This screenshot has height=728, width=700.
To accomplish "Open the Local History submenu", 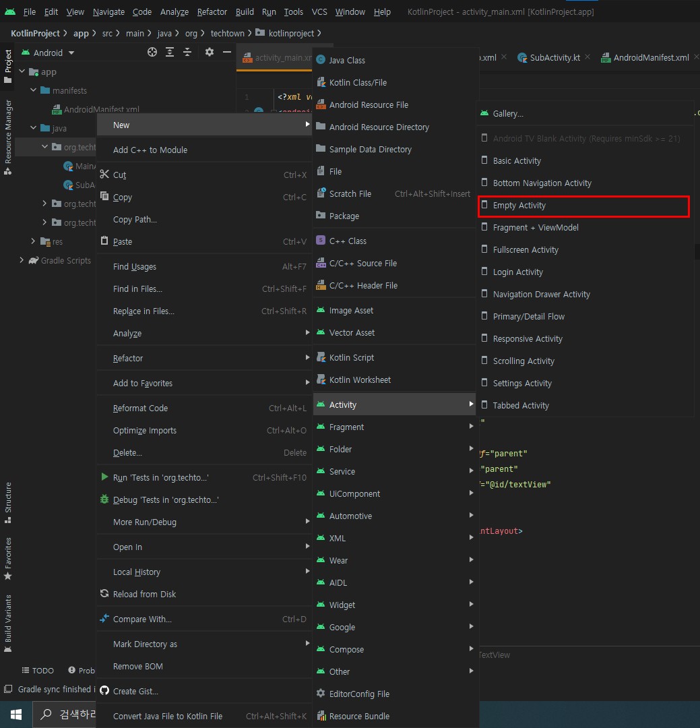I will [x=204, y=572].
